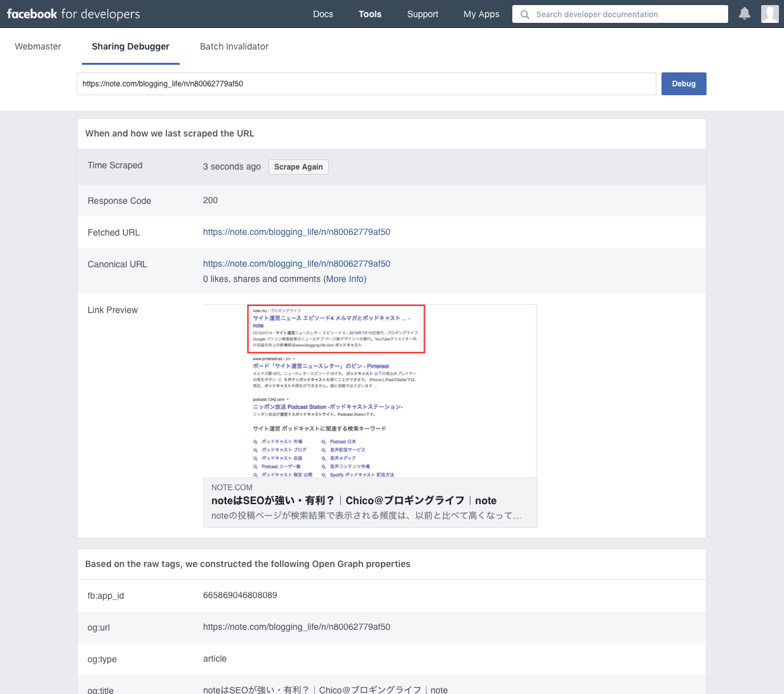Viewport: 784px width, 694px height.
Task: Click the 'Time Scraped' row label
Action: point(115,165)
